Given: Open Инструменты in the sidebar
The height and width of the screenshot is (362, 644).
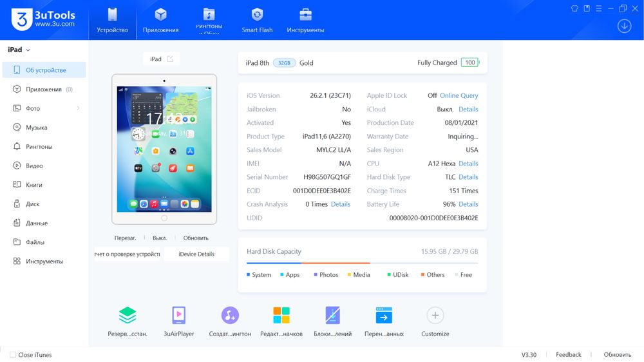Looking at the screenshot, I should coord(44,261).
